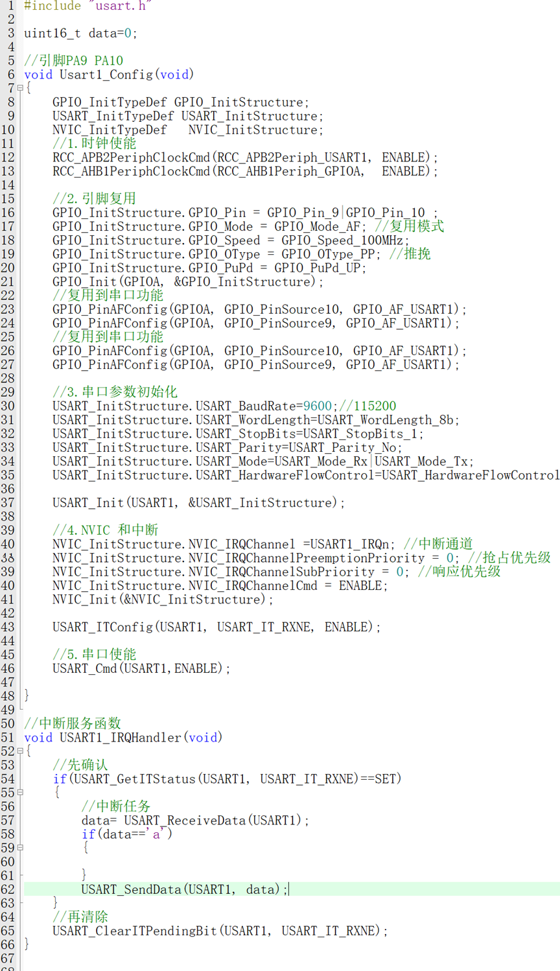The image size is (560, 971).
Task: Click the //中断通道 comment
Action: [x=438, y=543]
